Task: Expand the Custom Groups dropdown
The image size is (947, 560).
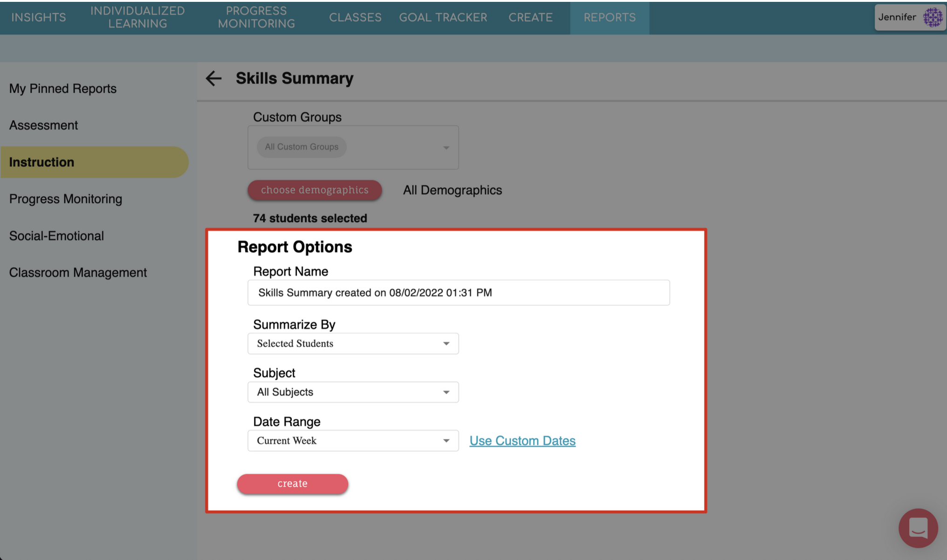Action: [x=446, y=148]
